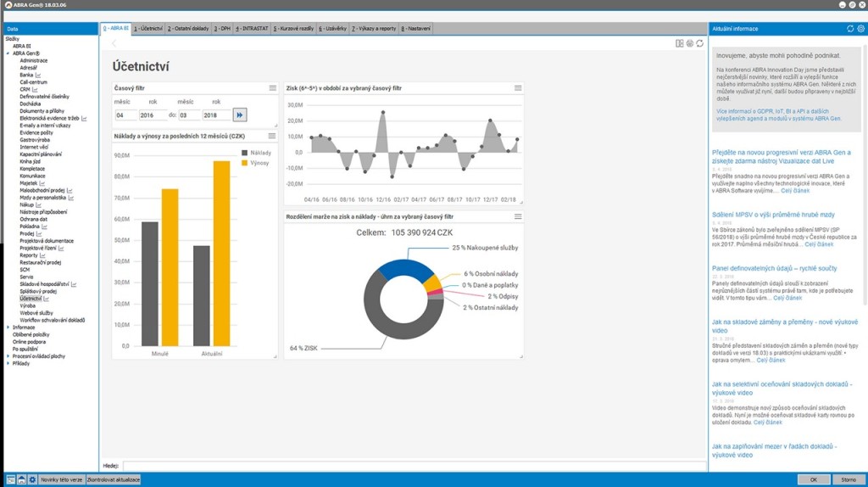The height and width of the screenshot is (487, 868).
Task: Open the Časový filtr panel menu icon
Action: [272, 87]
